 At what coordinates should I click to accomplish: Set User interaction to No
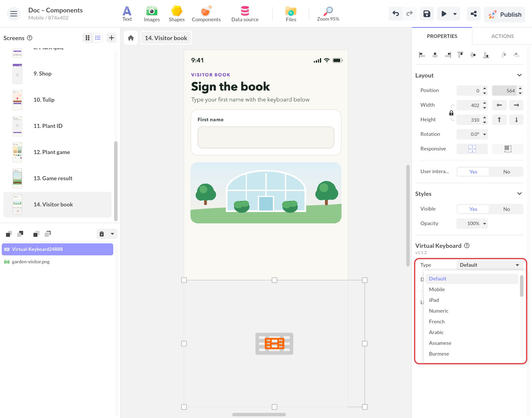506,172
